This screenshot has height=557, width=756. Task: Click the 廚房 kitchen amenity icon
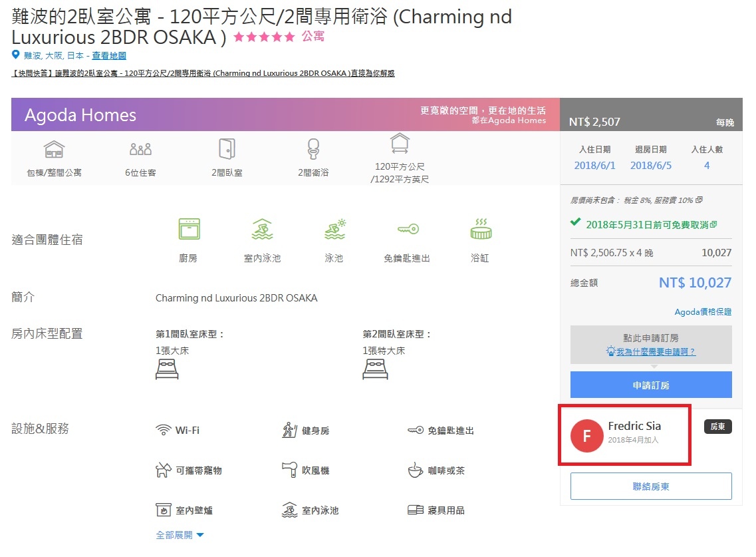click(189, 229)
